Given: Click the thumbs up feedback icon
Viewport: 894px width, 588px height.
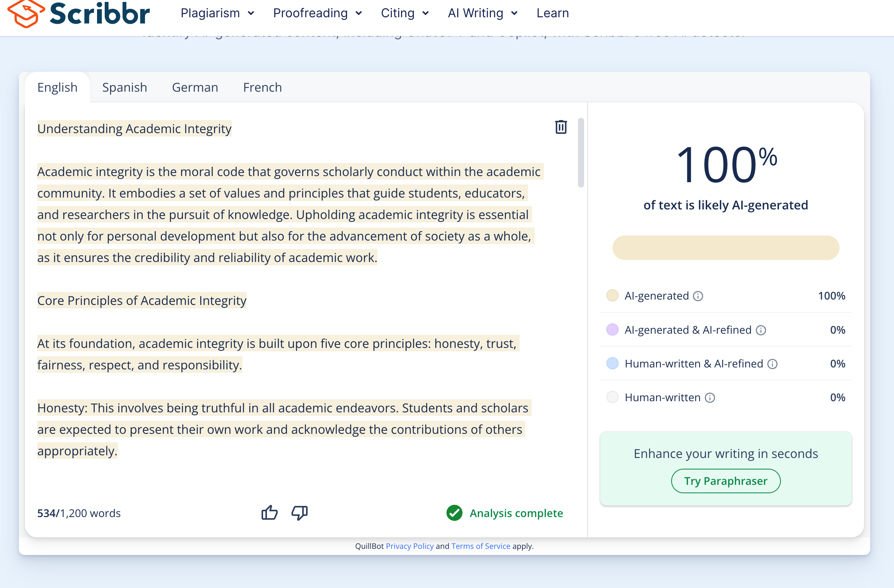Looking at the screenshot, I should click(x=269, y=513).
